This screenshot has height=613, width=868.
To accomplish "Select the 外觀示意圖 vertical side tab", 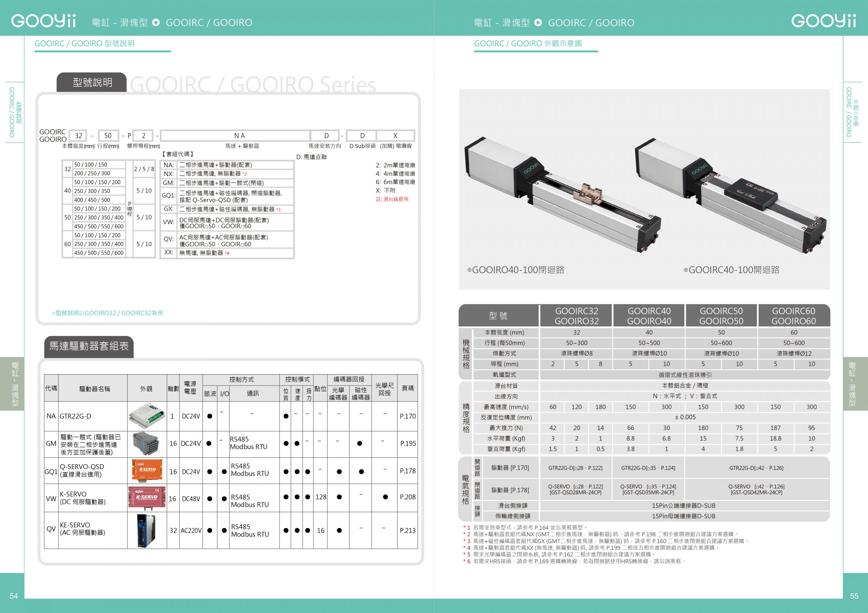I will 852,112.
